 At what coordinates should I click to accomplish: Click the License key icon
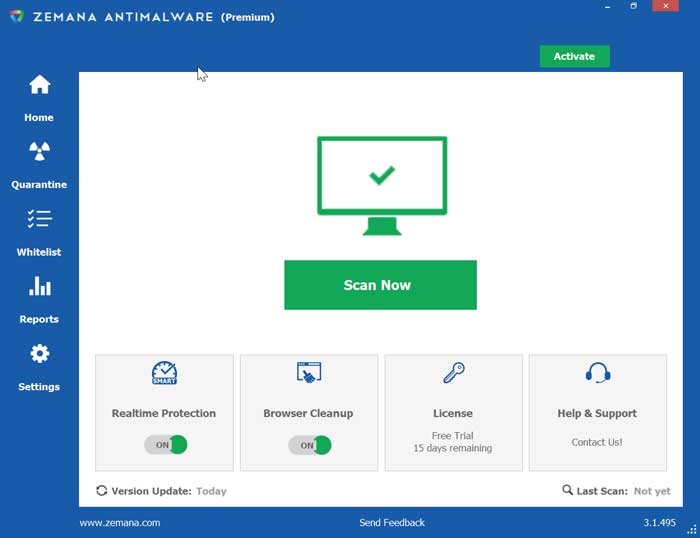tap(454, 372)
